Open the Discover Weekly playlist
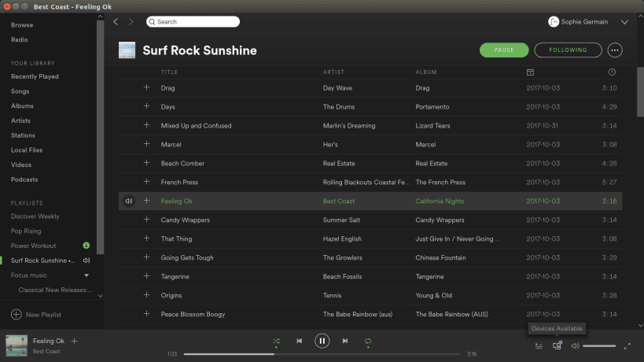 point(35,216)
